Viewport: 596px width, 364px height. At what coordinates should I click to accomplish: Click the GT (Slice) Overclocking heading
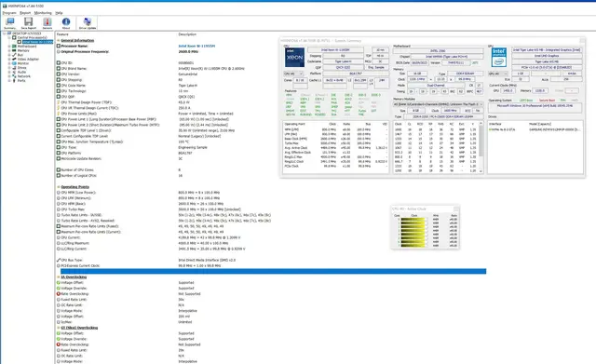tap(79, 328)
